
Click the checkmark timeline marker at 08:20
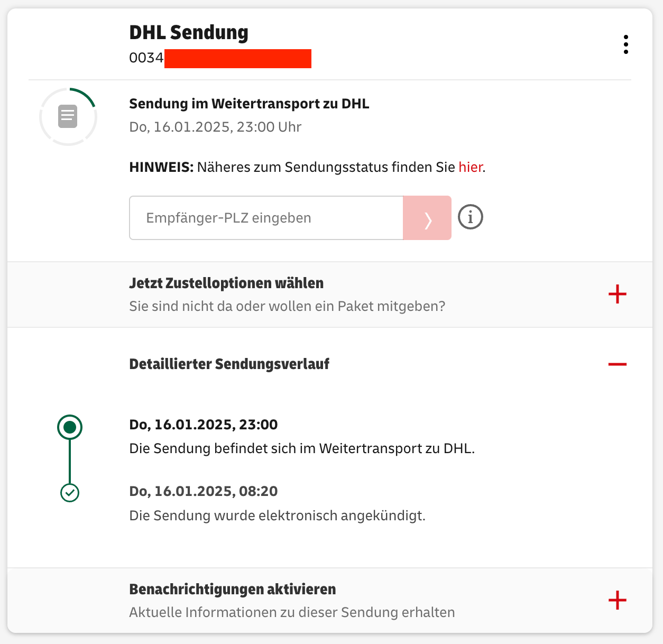[x=70, y=493]
